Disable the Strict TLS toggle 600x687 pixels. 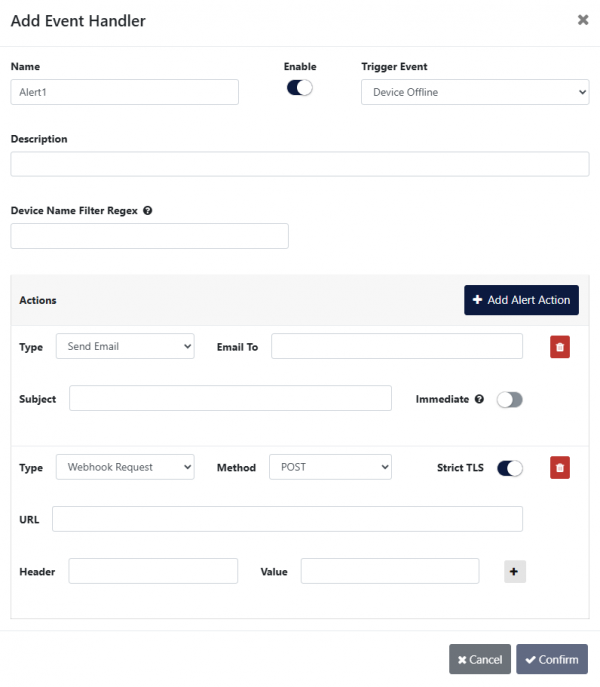[510, 467]
